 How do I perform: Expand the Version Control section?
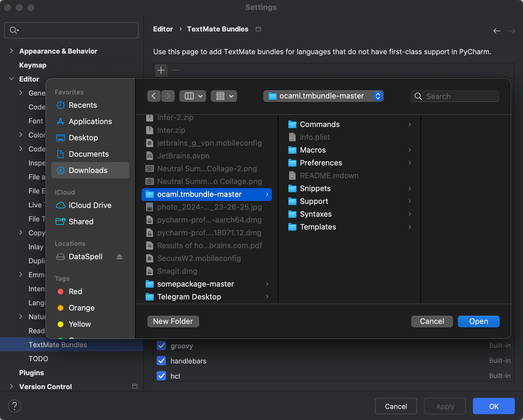click(x=12, y=386)
